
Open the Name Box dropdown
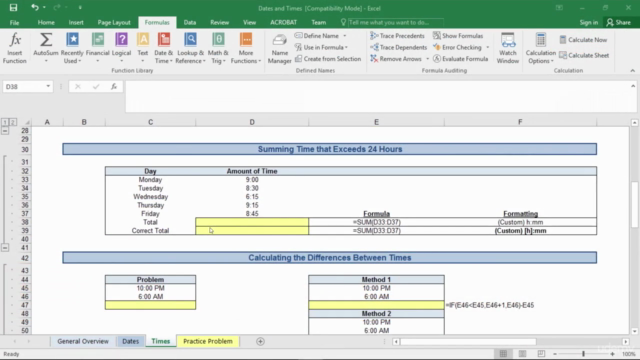click(48, 87)
